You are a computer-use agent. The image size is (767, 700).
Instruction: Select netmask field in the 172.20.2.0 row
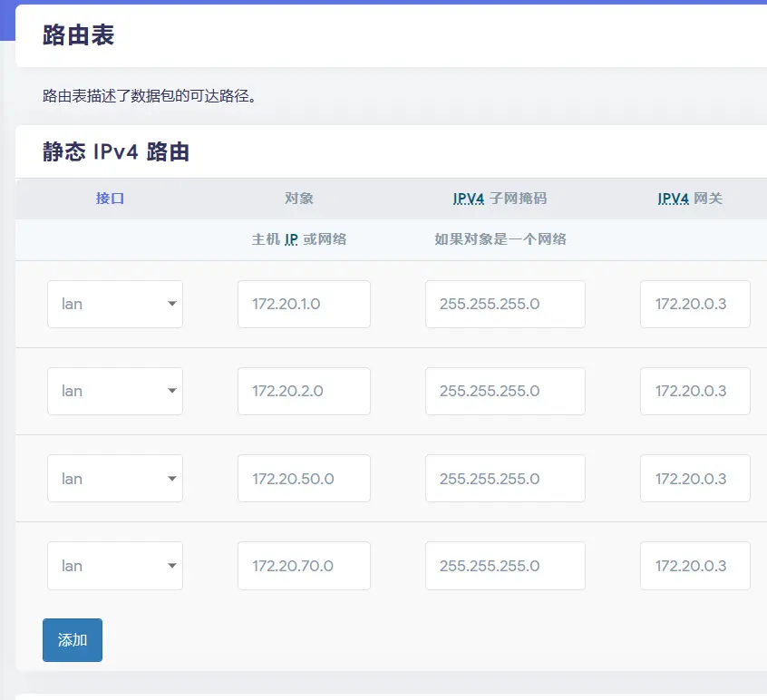505,391
